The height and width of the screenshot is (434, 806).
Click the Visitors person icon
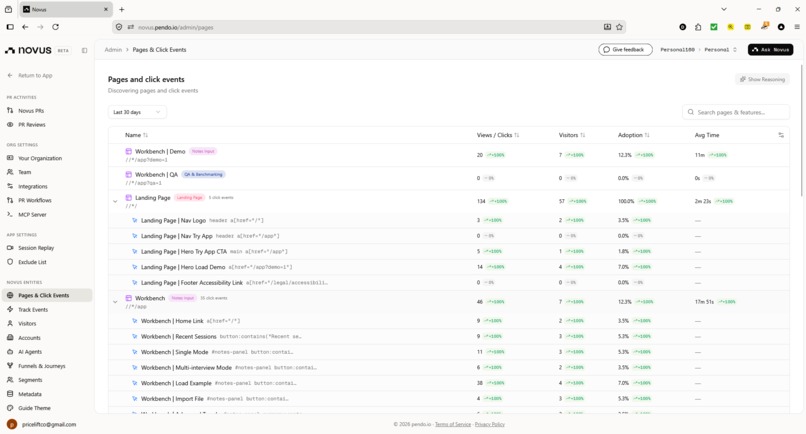click(10, 323)
